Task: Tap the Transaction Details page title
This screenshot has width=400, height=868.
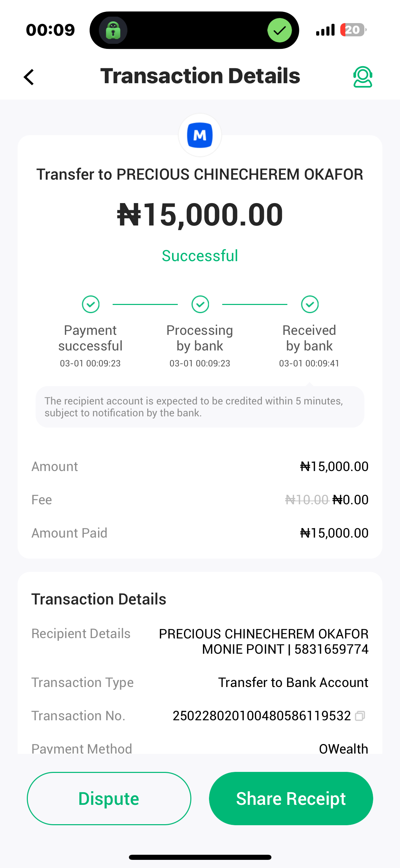Action: pos(200,76)
